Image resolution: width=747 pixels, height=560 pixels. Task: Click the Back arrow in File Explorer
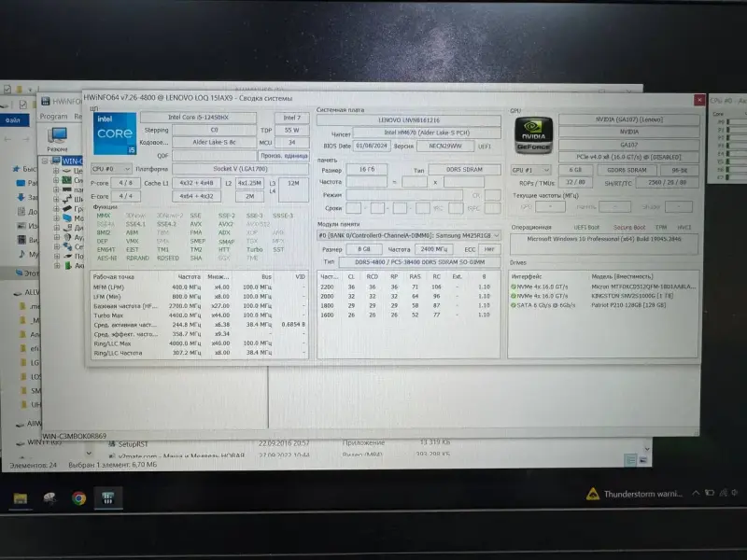[x=7, y=139]
